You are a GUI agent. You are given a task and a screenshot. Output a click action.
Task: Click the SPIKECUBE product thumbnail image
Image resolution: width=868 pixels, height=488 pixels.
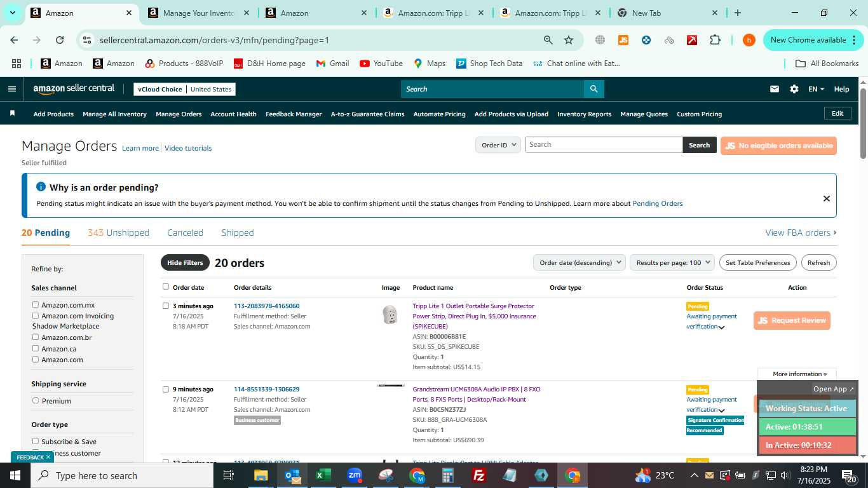(x=390, y=315)
